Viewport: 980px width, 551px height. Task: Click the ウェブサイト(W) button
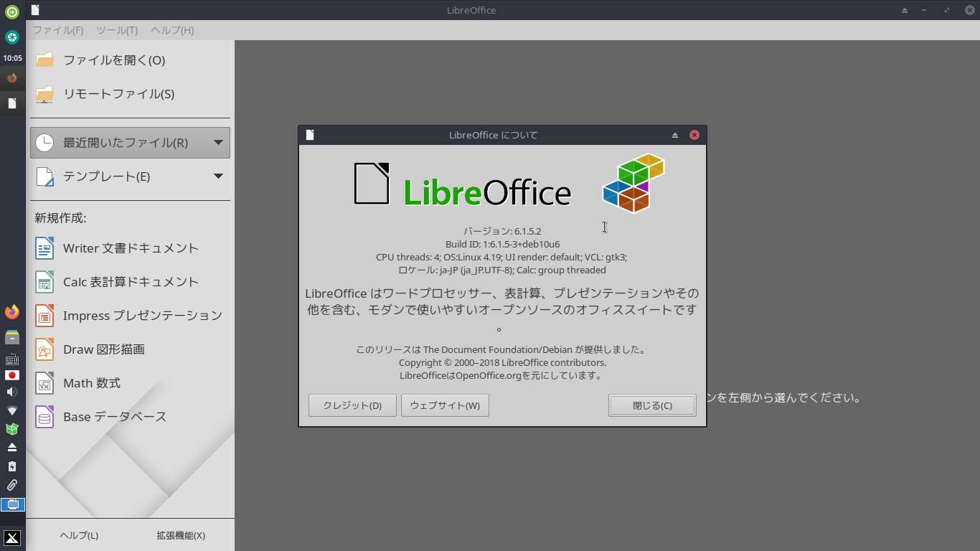(x=445, y=405)
